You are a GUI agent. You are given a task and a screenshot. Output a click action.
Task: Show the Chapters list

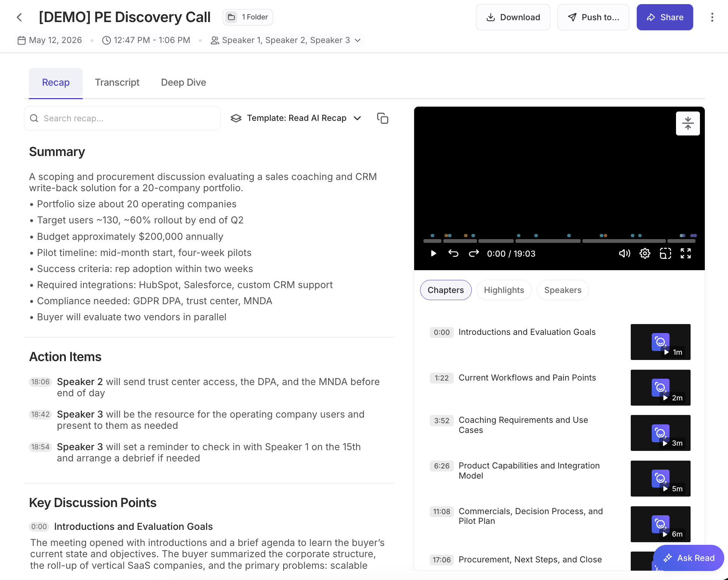coord(446,290)
